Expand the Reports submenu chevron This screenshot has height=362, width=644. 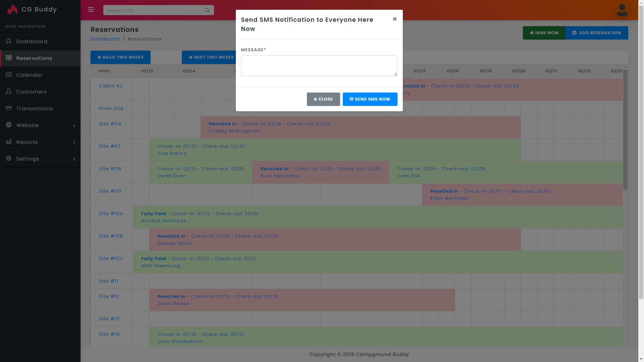pos(74,142)
